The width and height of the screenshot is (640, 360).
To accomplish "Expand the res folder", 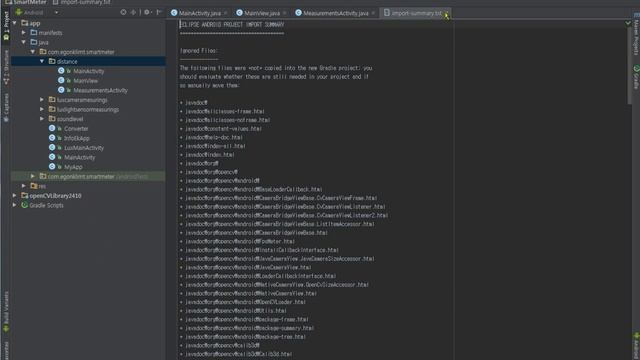I will pos(24,186).
